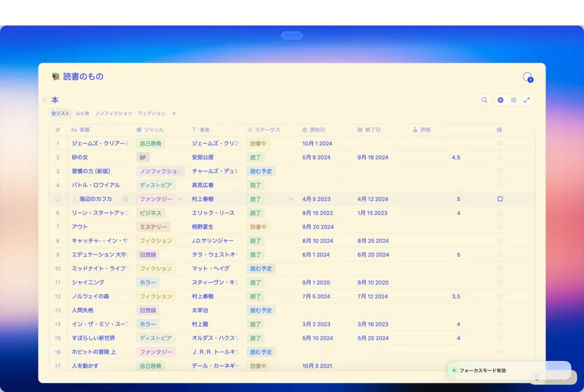Viewport: 584px width, 392px height.
Task: Tick the last-column checkbox in すばらしい新世界 row
Action: (x=500, y=338)
